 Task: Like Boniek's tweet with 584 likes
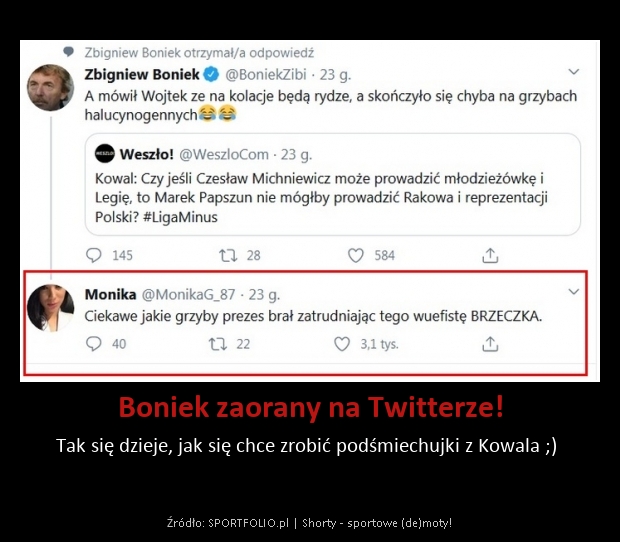pyautogui.click(x=355, y=255)
